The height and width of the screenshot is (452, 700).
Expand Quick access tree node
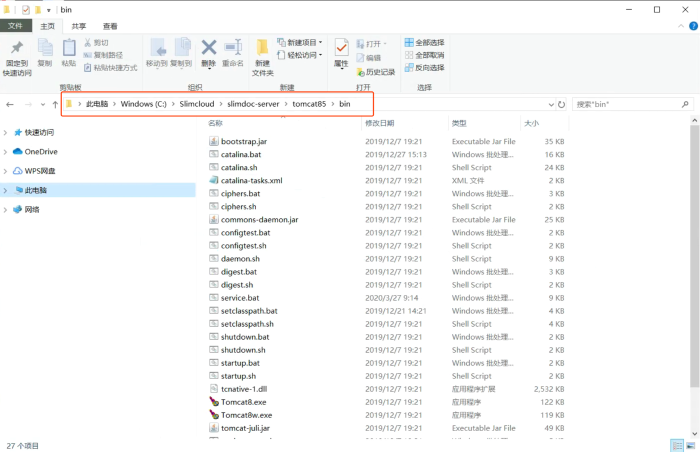(x=5, y=133)
